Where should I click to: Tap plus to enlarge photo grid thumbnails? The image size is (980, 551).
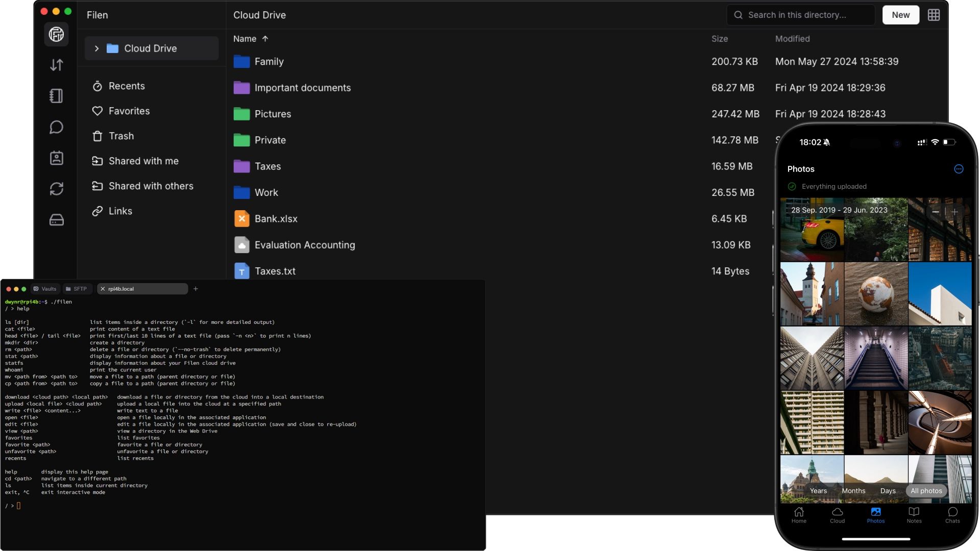pos(953,212)
